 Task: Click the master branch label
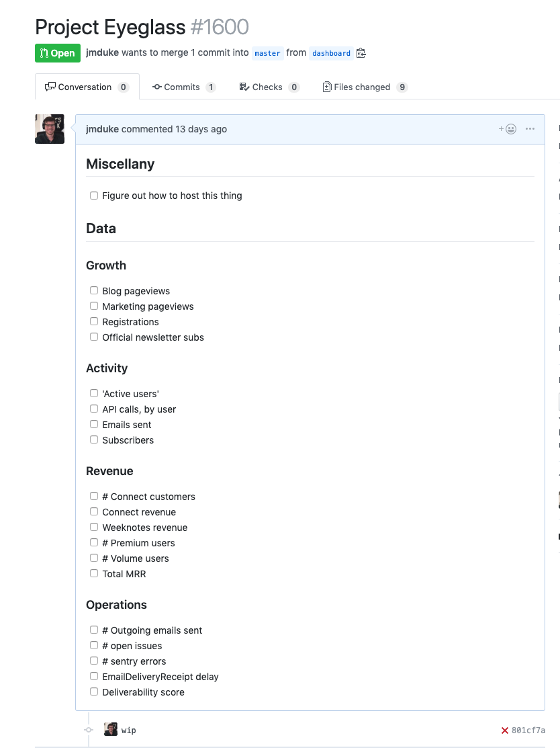click(x=267, y=53)
